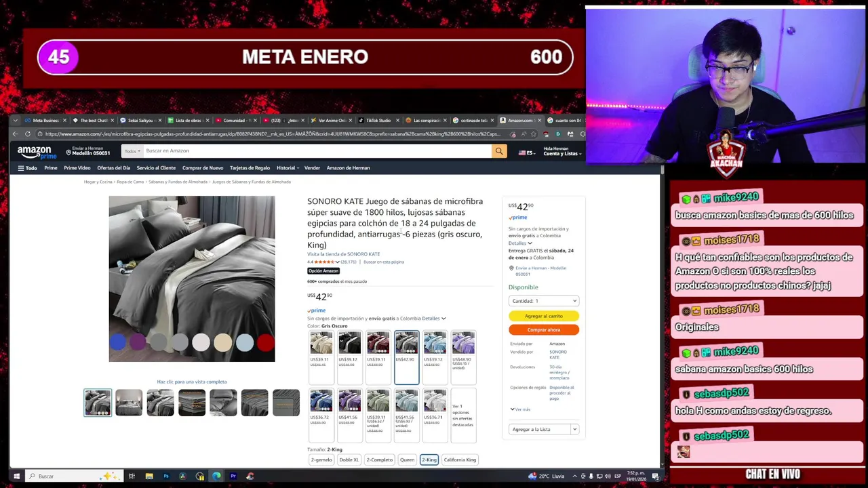Open the notification center icon
The image size is (868, 488).
click(x=656, y=476)
